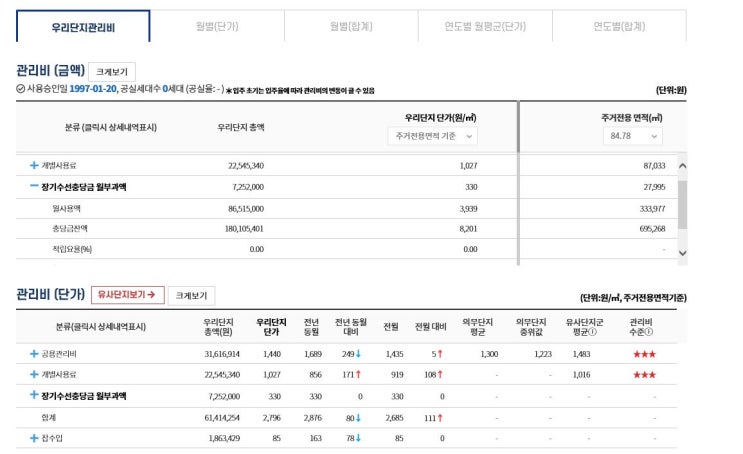Go to 연도별 월평균(단가) tab
The width and height of the screenshot is (743, 454).
click(x=485, y=27)
